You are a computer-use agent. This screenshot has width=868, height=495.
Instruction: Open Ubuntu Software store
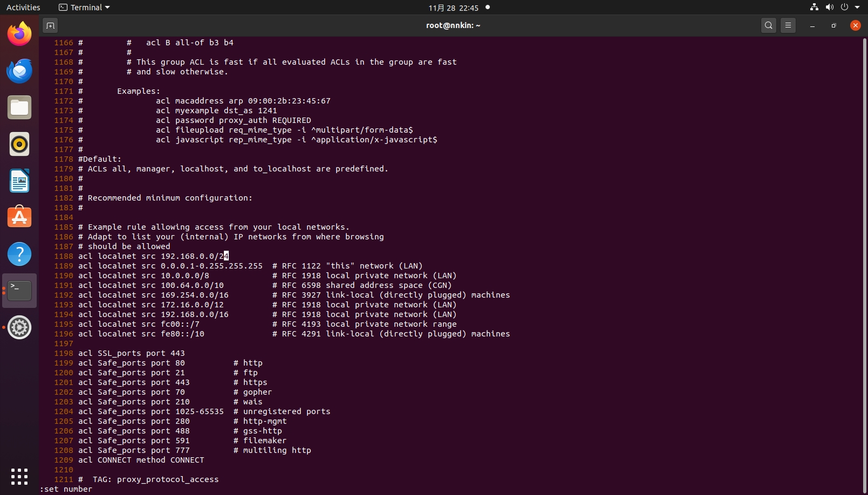point(19,218)
